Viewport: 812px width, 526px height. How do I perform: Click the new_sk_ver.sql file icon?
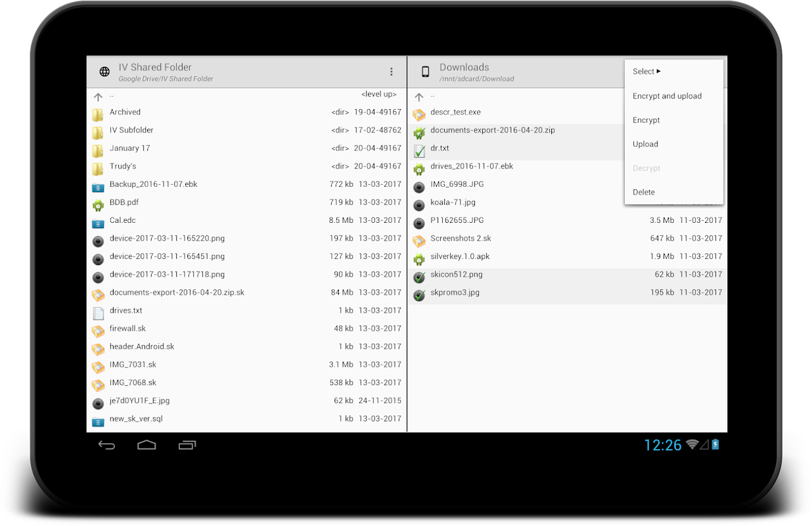point(98,421)
